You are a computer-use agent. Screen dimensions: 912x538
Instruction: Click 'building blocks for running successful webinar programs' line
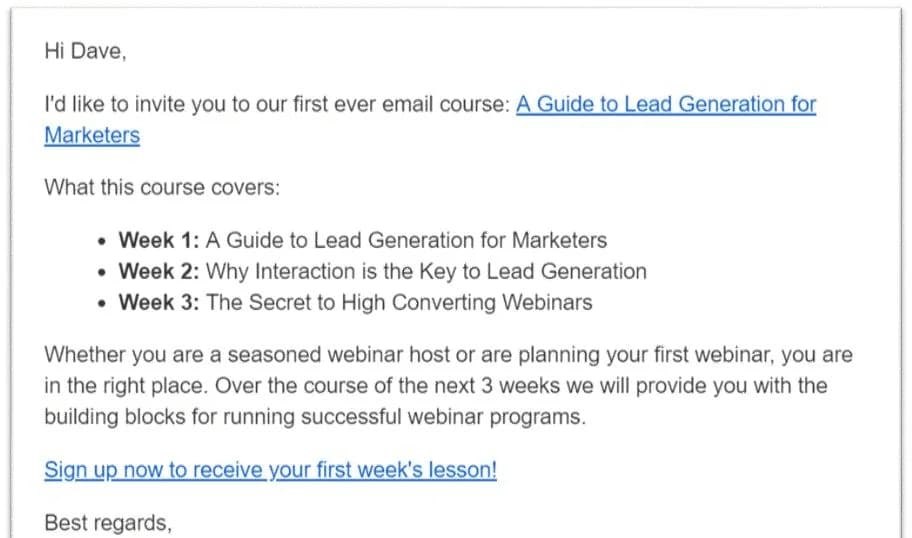[314, 417]
